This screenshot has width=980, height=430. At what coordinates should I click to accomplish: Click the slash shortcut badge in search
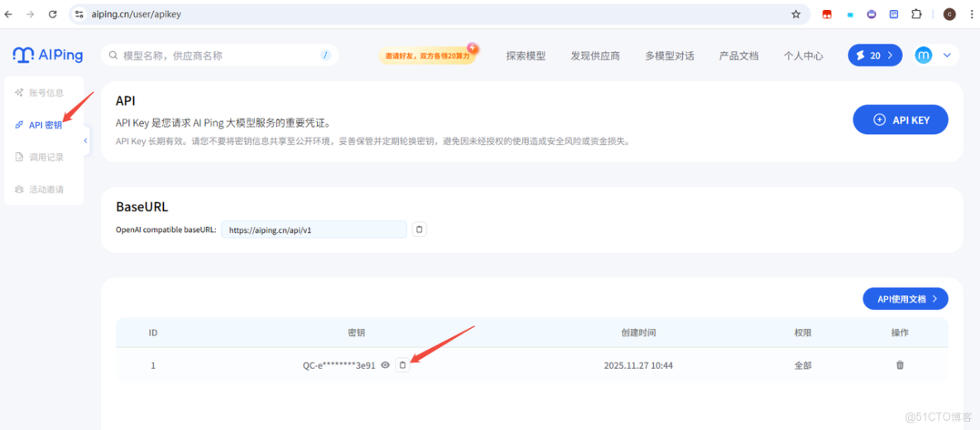325,56
